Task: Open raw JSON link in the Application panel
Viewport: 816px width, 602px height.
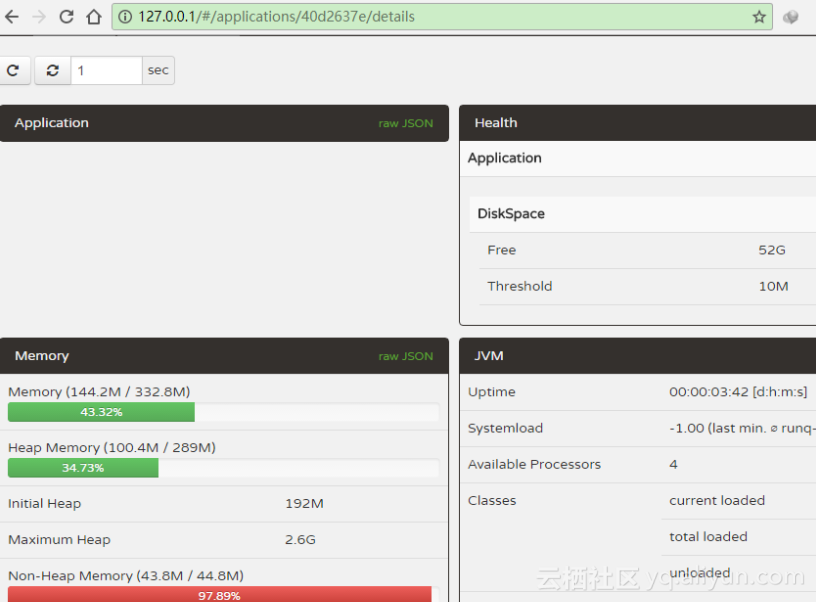Action: (405, 123)
